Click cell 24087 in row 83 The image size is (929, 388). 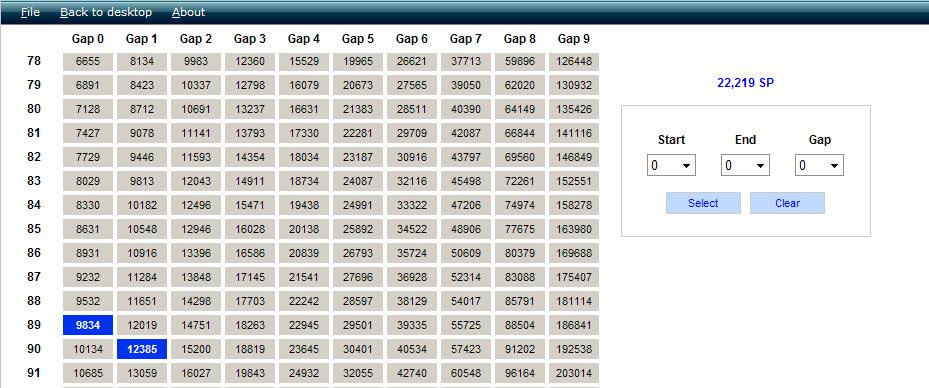357,181
